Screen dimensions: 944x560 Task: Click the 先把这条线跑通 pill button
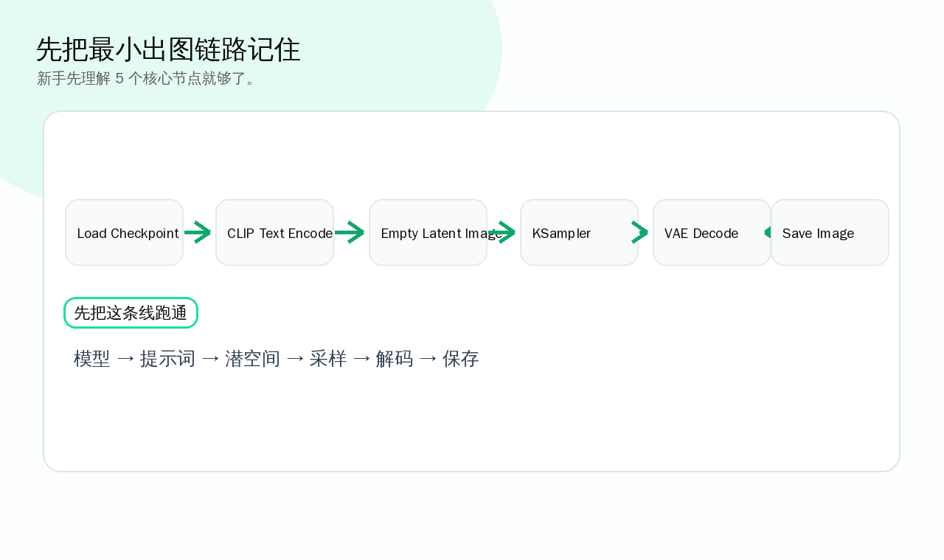pos(131,313)
